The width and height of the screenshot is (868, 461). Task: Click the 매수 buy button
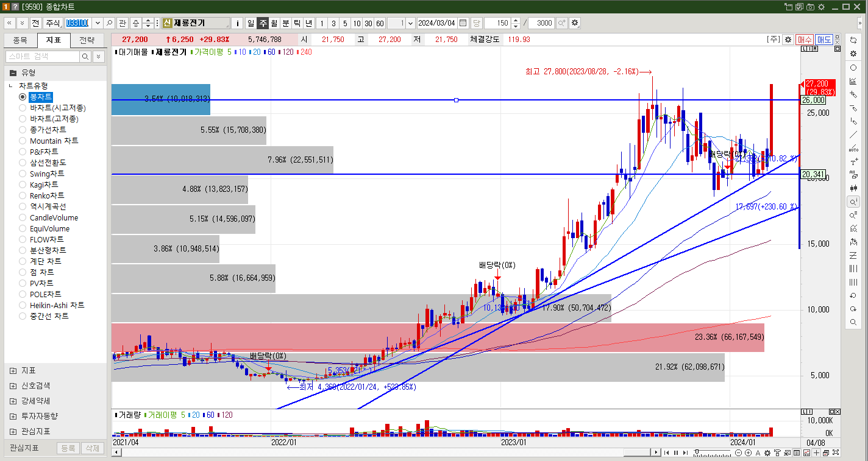pyautogui.click(x=805, y=39)
